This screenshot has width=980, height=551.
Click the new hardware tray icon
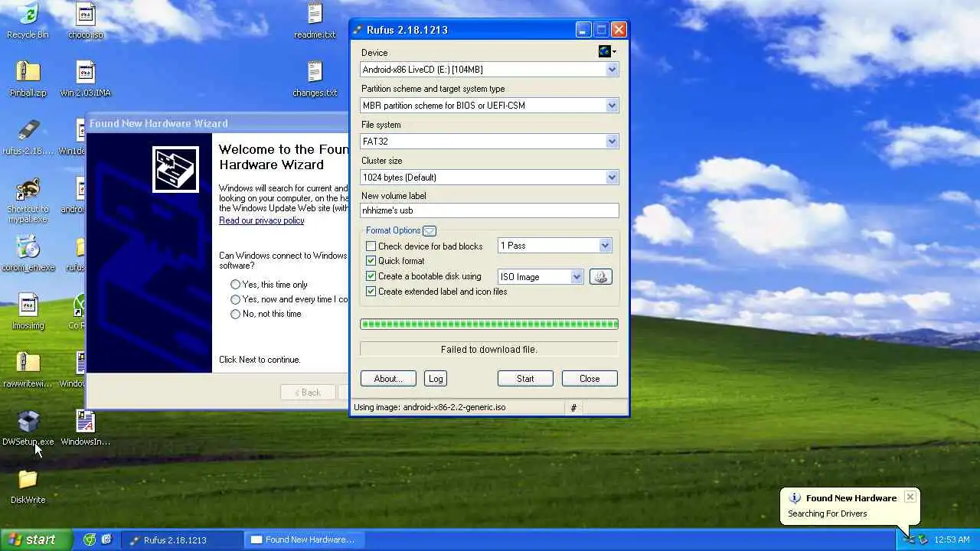click(x=908, y=540)
